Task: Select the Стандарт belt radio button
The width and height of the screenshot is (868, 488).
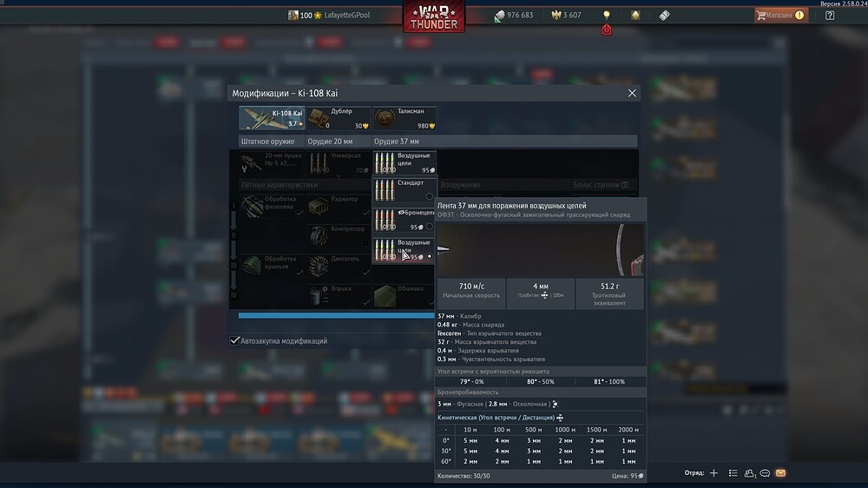Action: pyautogui.click(x=429, y=196)
